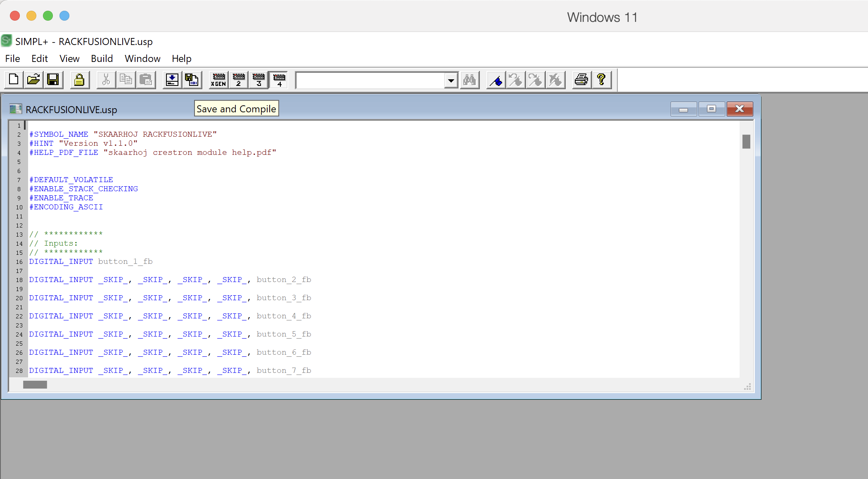Viewport: 868px width, 479px height.
Task: Open help with the yellow question mark icon
Action: (x=601, y=79)
